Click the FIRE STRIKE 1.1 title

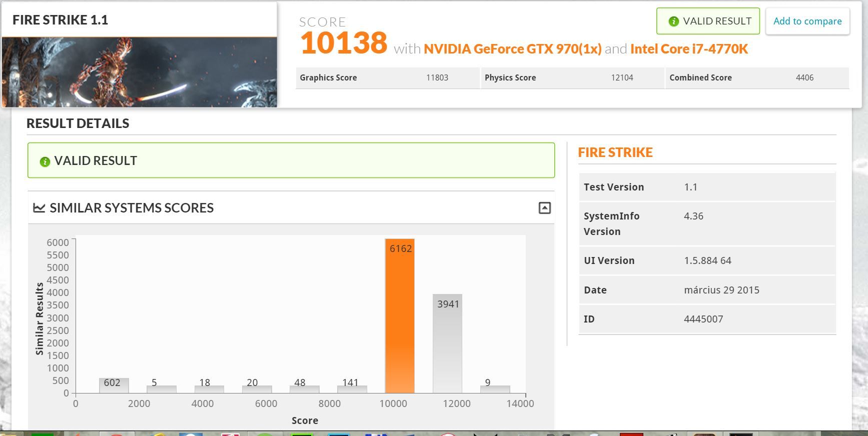click(60, 20)
